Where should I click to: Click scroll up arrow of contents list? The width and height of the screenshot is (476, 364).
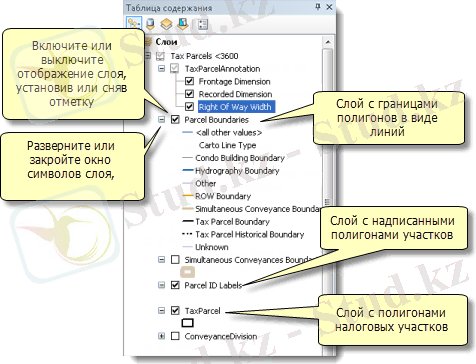tap(328, 42)
